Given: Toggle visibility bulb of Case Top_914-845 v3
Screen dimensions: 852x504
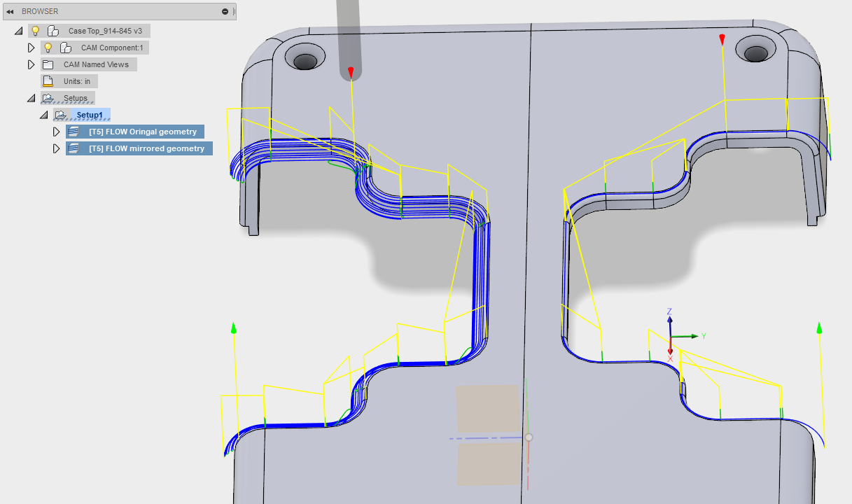Looking at the screenshot, I should tap(36, 31).
